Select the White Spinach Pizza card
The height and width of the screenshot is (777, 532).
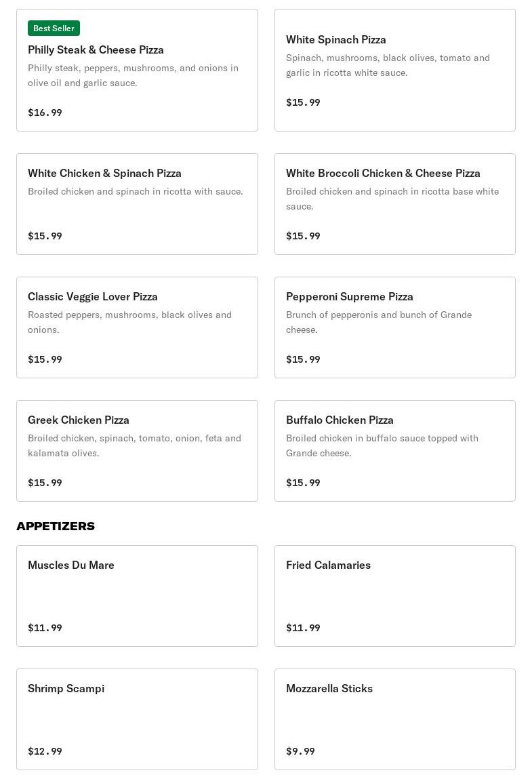pyautogui.click(x=395, y=70)
